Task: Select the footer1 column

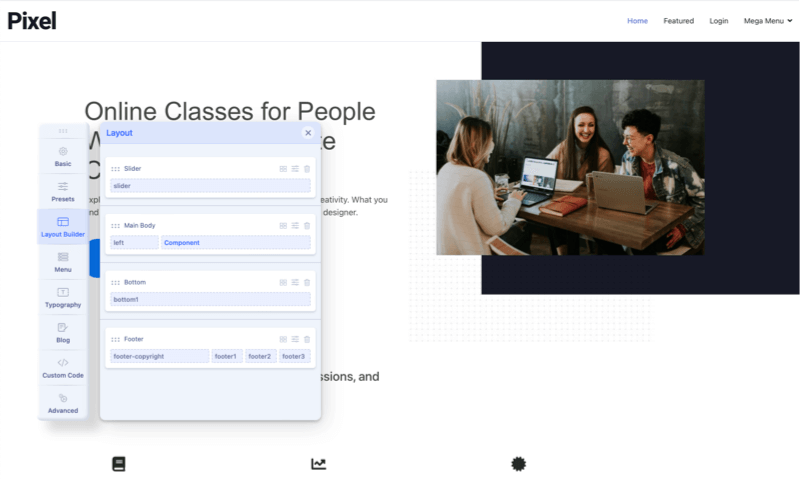Action: (227, 356)
